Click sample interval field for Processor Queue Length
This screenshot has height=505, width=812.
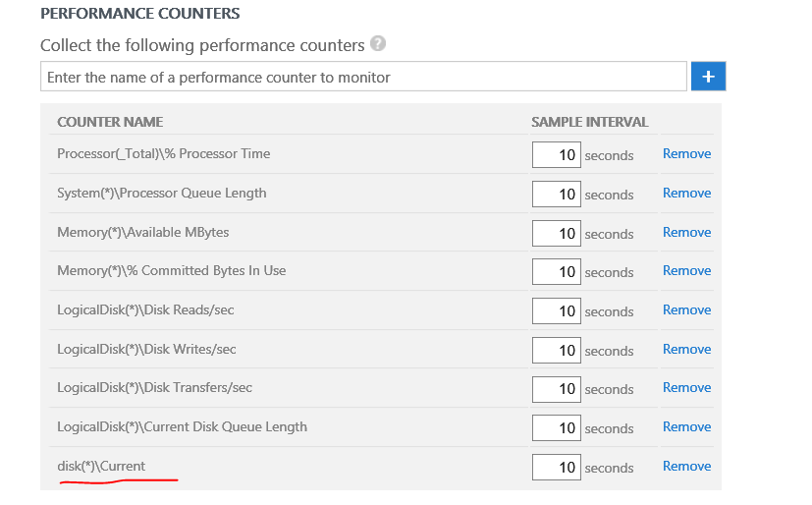(556, 195)
